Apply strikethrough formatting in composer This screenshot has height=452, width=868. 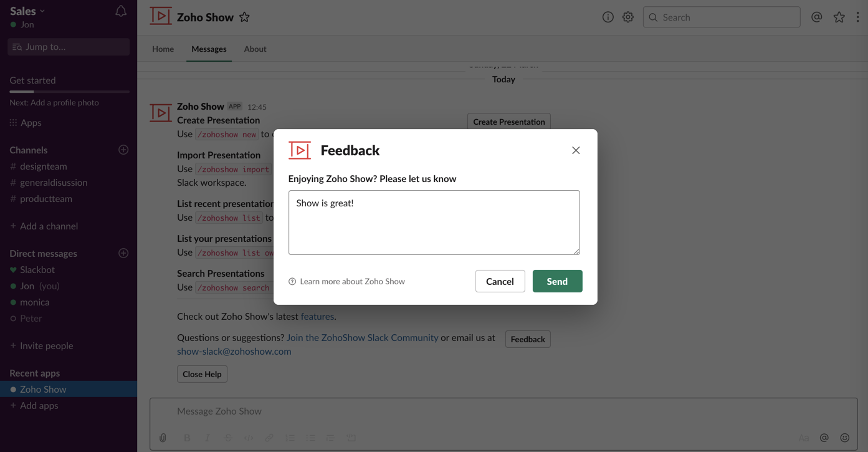[228, 438]
